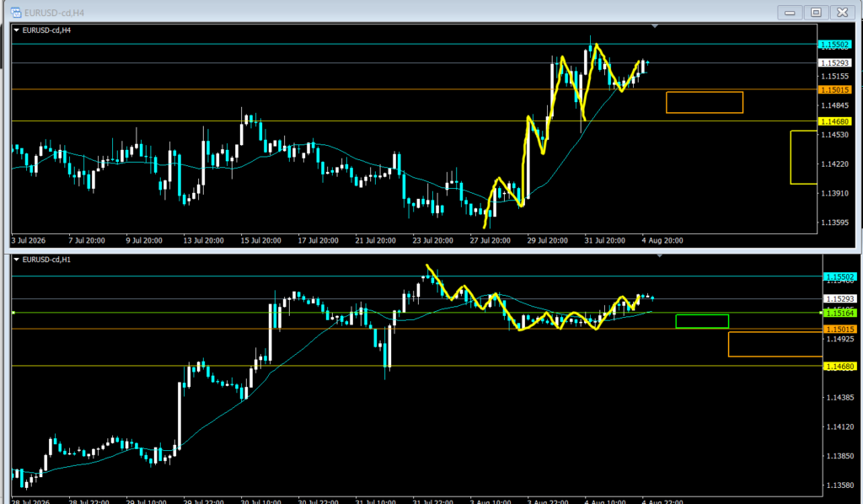Click 13 Jul 20:00 on H4 time axis
The height and width of the screenshot is (504, 863).
click(203, 240)
